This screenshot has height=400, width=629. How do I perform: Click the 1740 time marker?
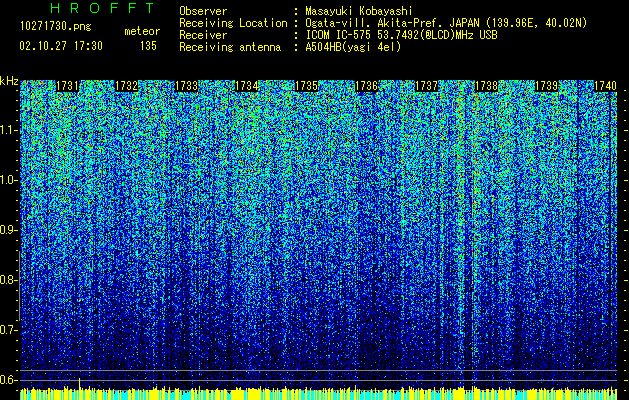pos(605,86)
